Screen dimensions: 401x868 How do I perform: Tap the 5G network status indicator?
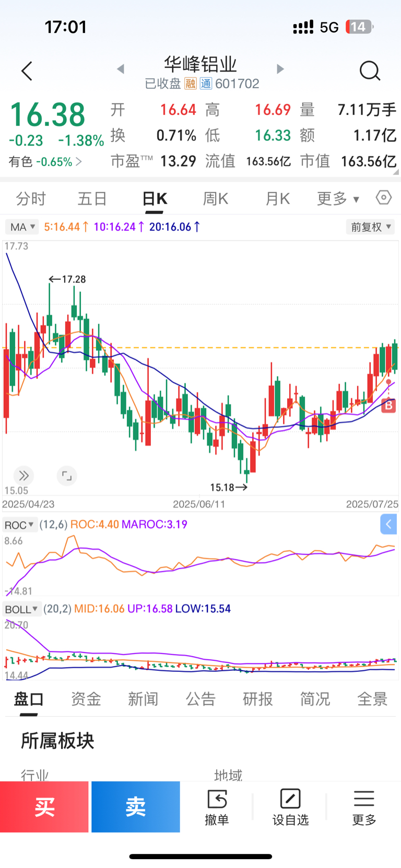329,27
